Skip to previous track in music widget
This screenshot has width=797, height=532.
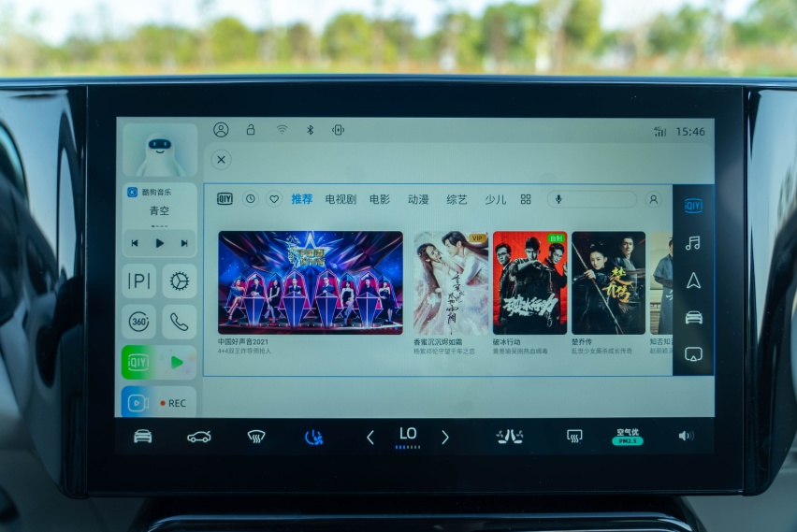point(135,243)
